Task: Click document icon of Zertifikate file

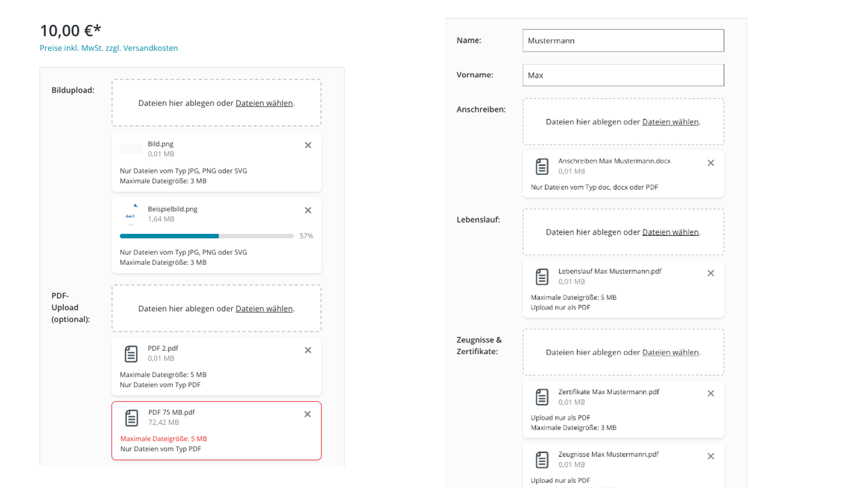Action: 542,397
